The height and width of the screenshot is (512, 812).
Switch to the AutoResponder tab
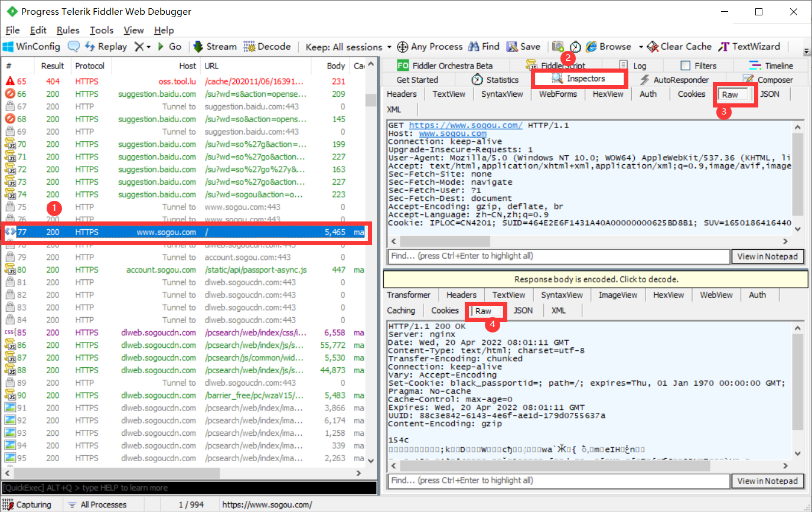pos(673,80)
